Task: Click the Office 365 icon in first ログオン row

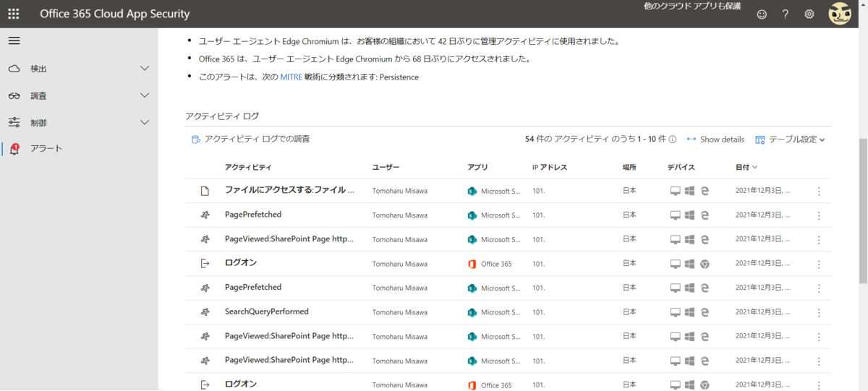Action: click(x=472, y=264)
